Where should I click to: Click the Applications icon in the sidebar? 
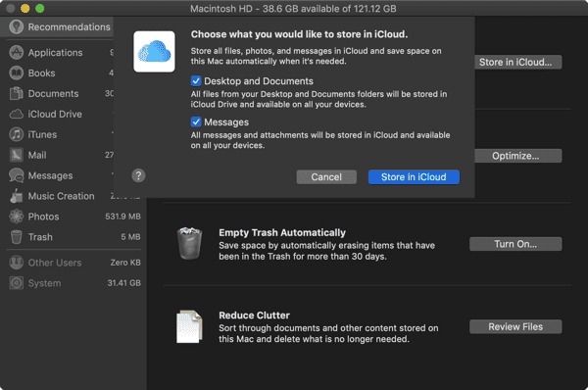click(16, 53)
